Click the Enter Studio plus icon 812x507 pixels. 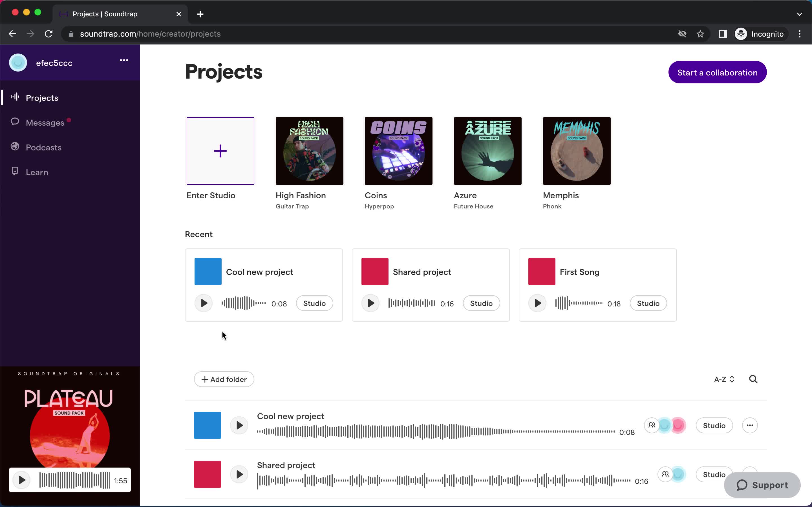[x=220, y=151]
